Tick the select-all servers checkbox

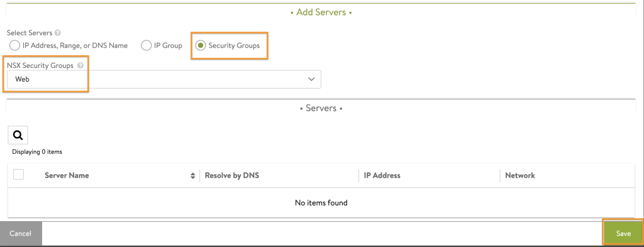pyautogui.click(x=18, y=175)
